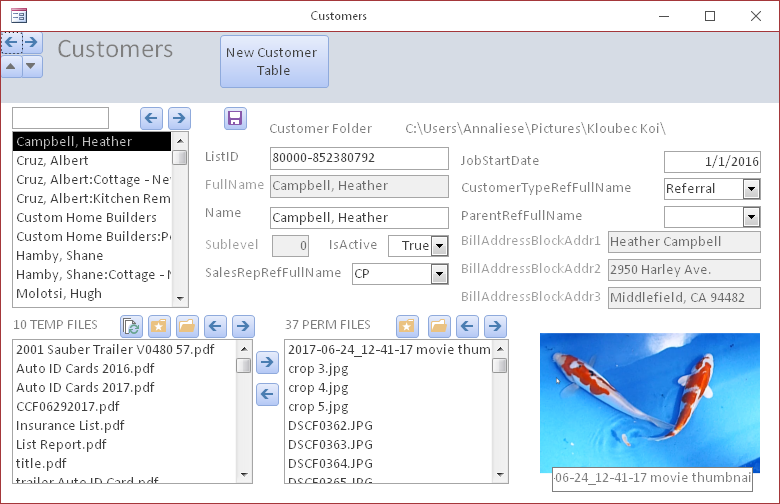Click the down triangle button in the header
The width and height of the screenshot is (780, 504).
tap(32, 66)
